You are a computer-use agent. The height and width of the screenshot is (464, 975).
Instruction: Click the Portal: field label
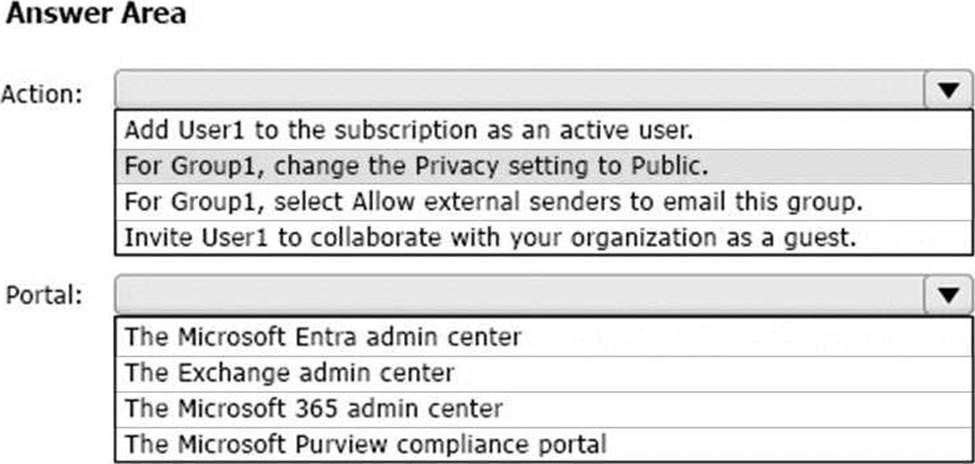click(x=44, y=295)
